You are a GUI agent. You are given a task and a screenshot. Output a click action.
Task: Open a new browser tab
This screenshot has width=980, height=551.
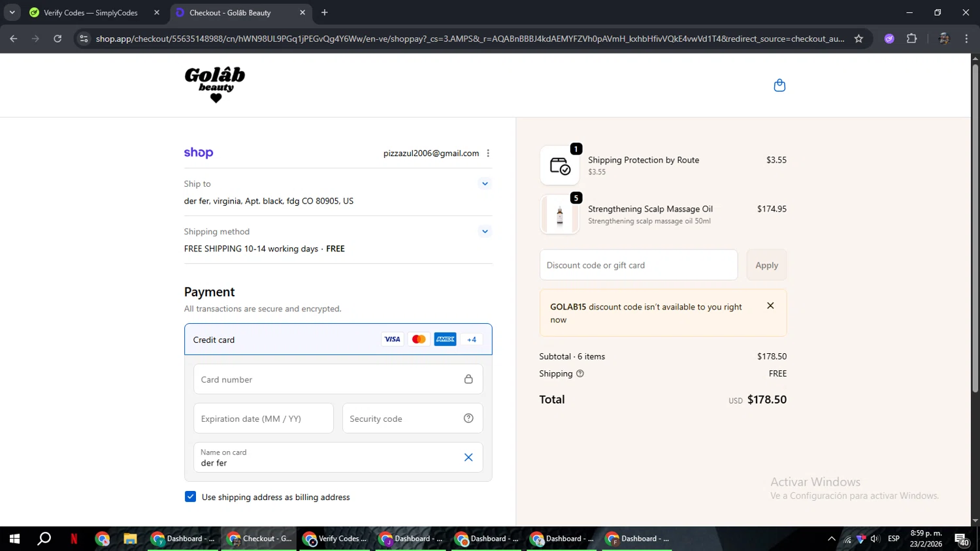325,12
